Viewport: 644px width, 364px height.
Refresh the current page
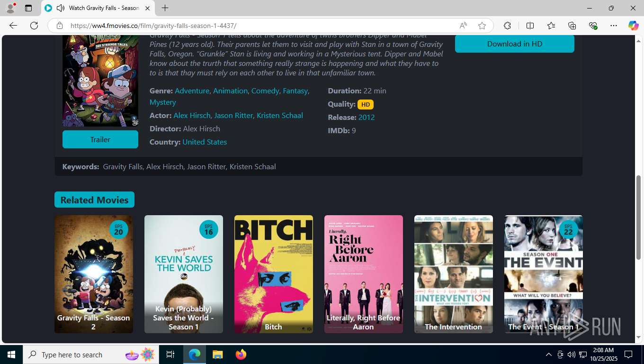coord(34,26)
